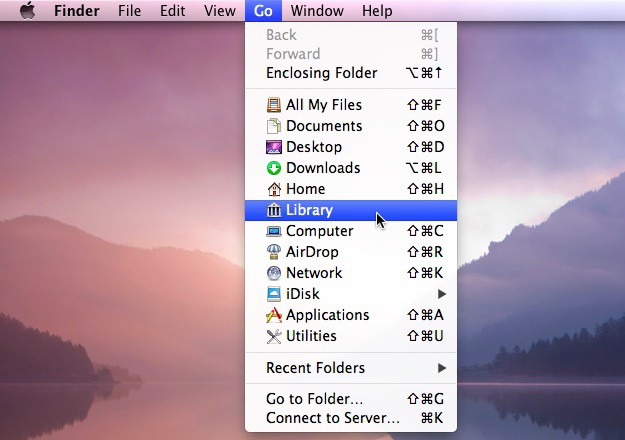Click the ⌥⌘L shortcut beside Downloads

pyautogui.click(x=423, y=168)
